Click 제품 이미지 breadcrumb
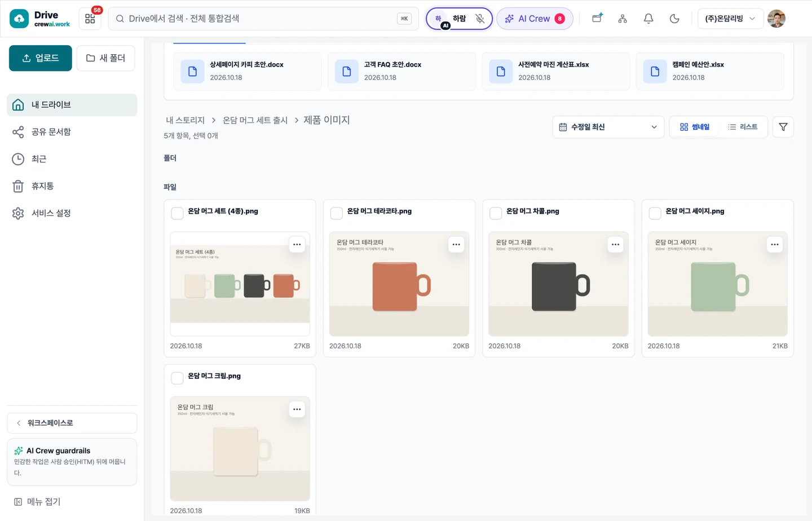 pyautogui.click(x=326, y=120)
